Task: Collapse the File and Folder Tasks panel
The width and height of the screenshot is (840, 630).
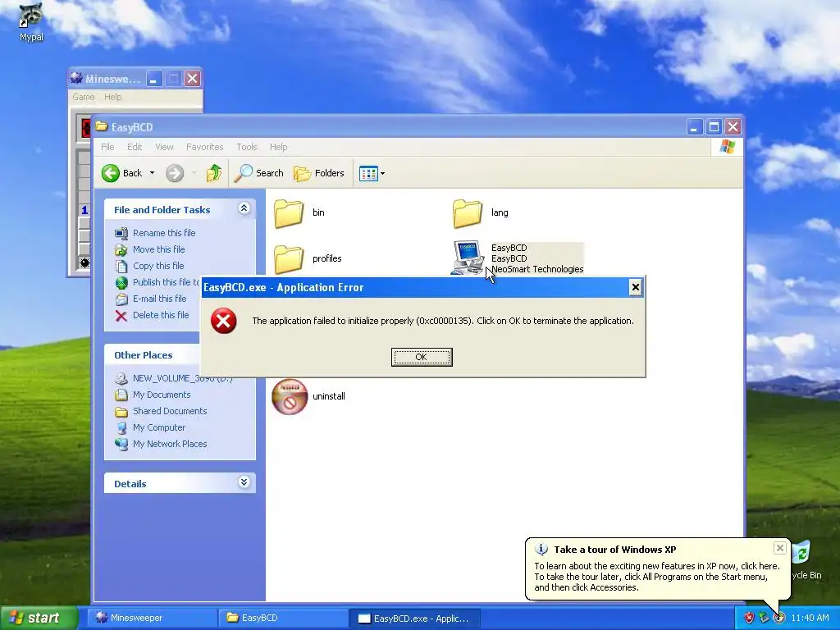Action: (x=244, y=208)
